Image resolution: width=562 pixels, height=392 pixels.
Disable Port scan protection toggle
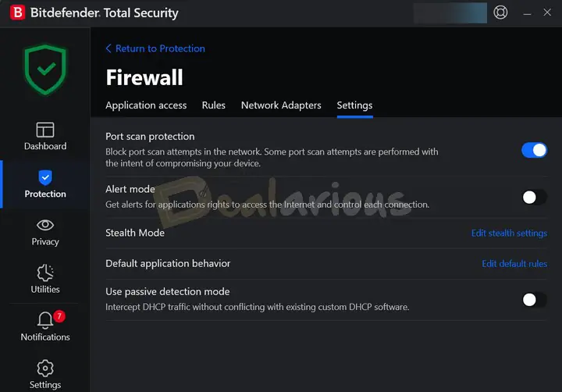(x=534, y=150)
